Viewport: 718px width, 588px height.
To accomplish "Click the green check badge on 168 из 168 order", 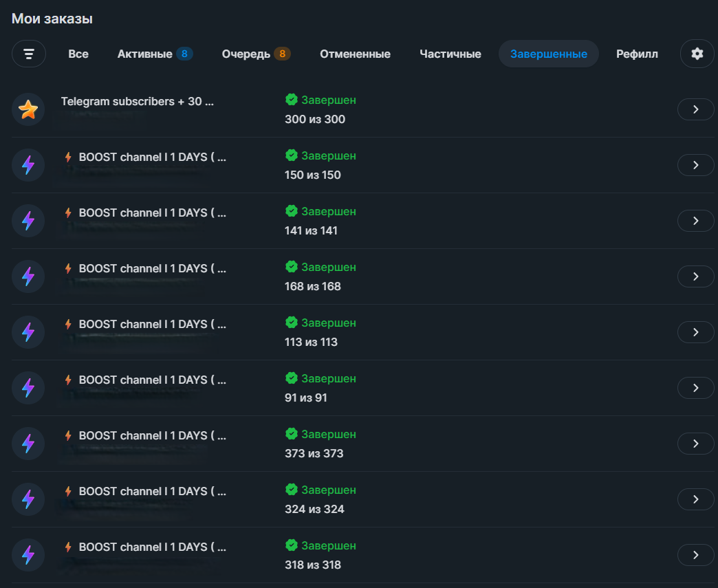I will pyautogui.click(x=291, y=267).
